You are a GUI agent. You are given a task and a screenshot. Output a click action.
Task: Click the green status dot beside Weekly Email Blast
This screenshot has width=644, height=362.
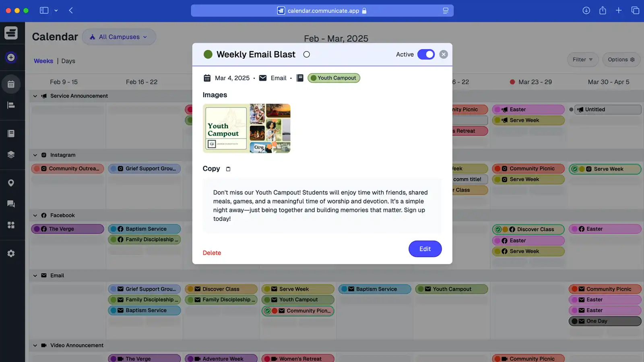[x=208, y=54]
